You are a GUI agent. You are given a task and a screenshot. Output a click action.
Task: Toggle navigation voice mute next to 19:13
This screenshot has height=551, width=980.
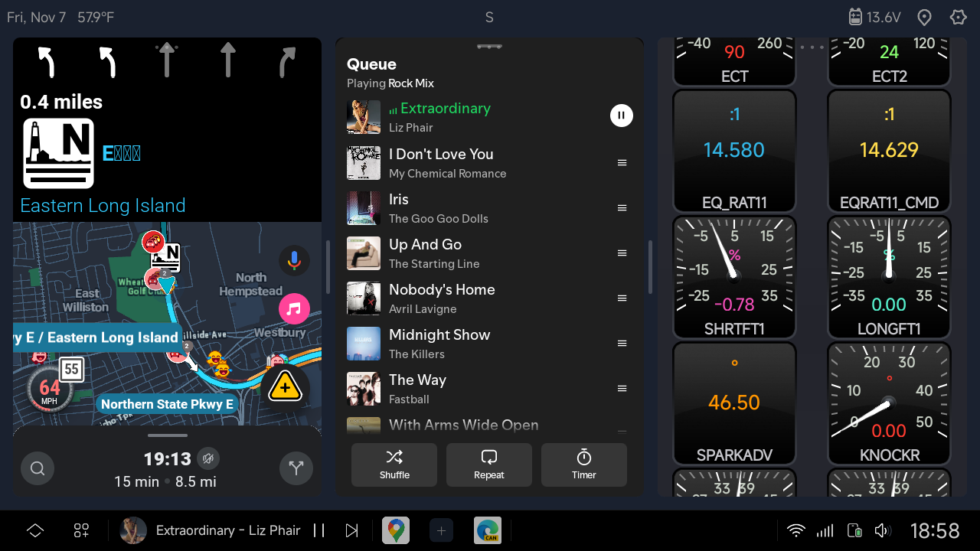click(207, 458)
